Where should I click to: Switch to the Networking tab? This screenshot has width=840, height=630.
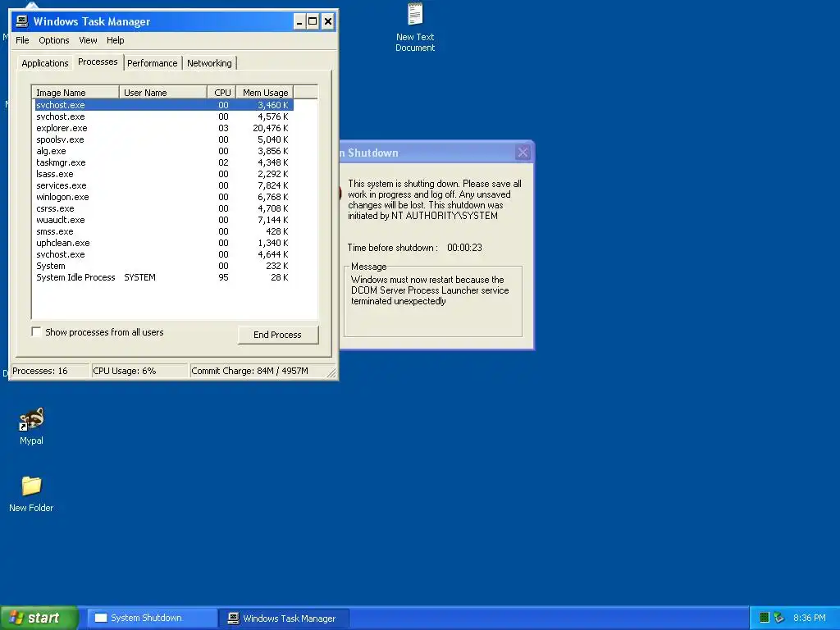click(209, 63)
